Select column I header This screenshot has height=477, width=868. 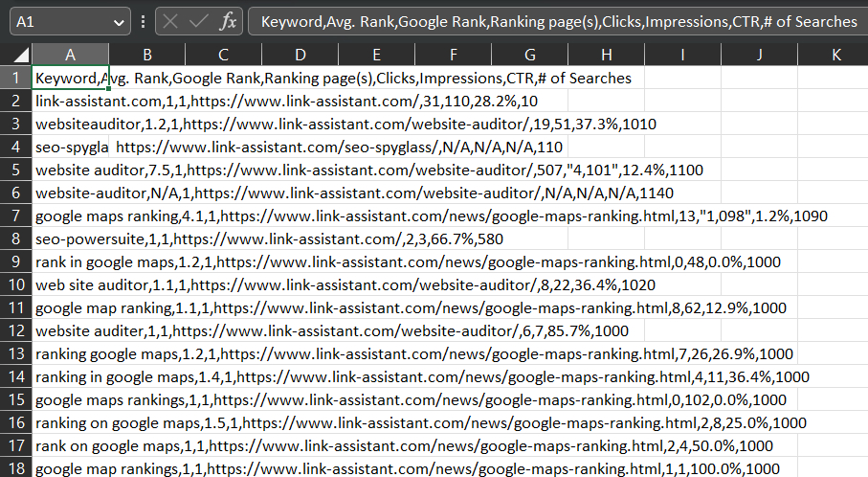[x=682, y=55]
